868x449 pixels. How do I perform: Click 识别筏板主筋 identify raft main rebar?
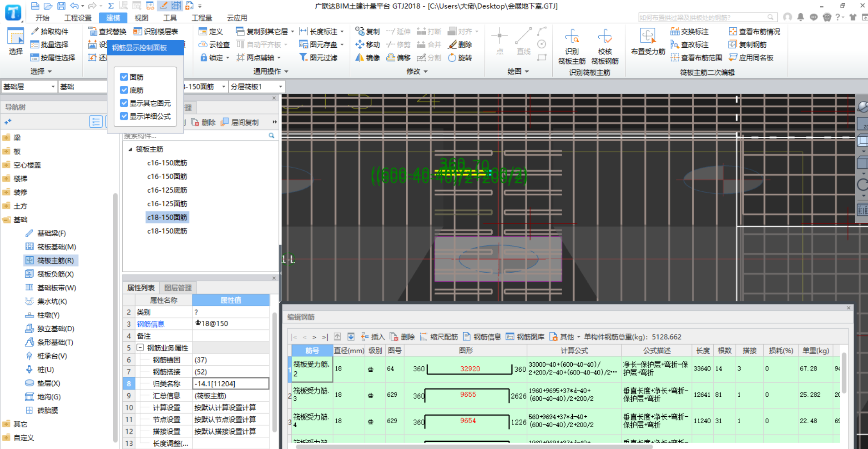[x=572, y=46]
